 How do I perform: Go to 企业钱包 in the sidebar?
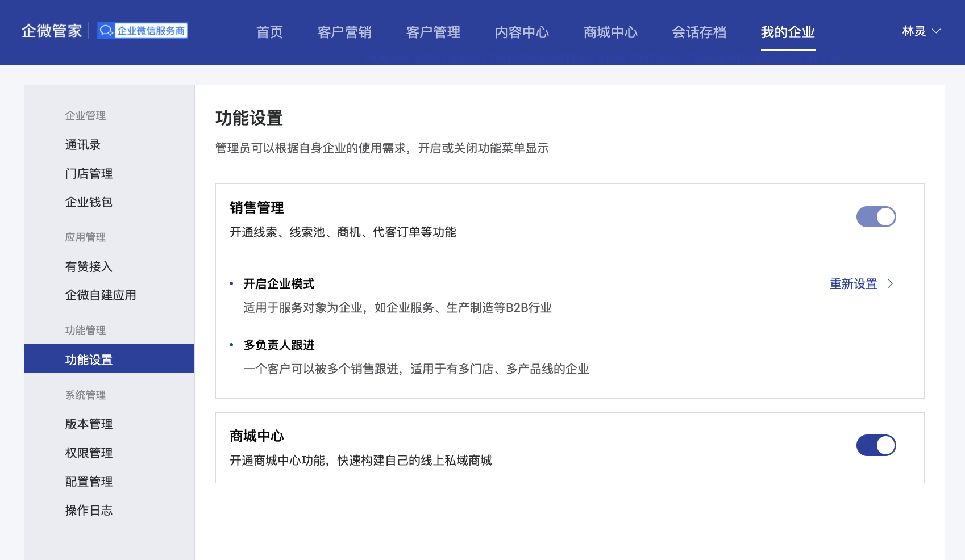(x=89, y=202)
